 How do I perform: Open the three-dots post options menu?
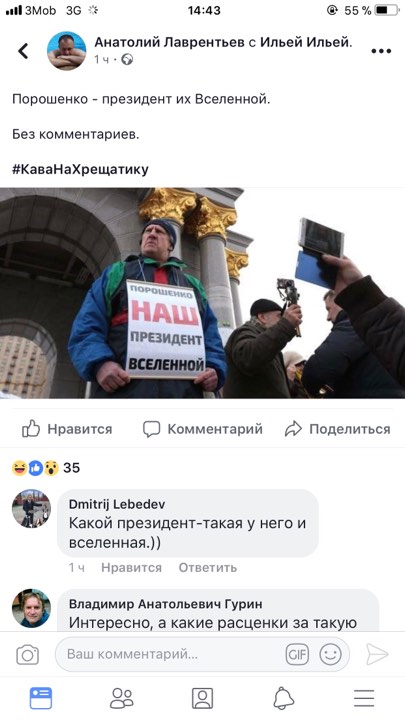[x=381, y=51]
